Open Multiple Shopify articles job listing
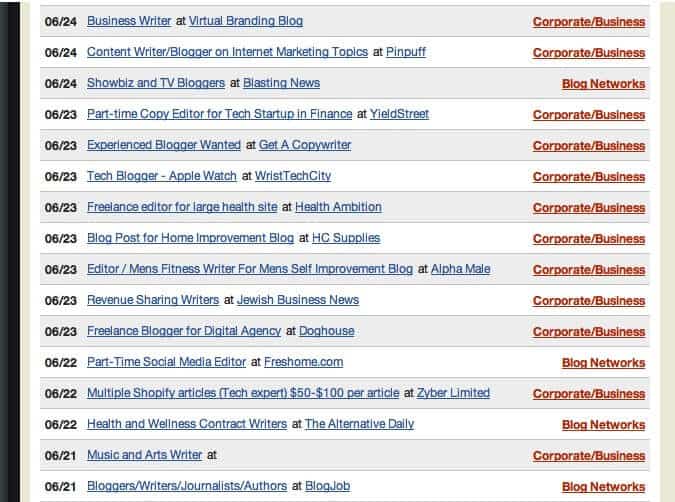Viewport: 675px width, 502px height. click(x=243, y=393)
